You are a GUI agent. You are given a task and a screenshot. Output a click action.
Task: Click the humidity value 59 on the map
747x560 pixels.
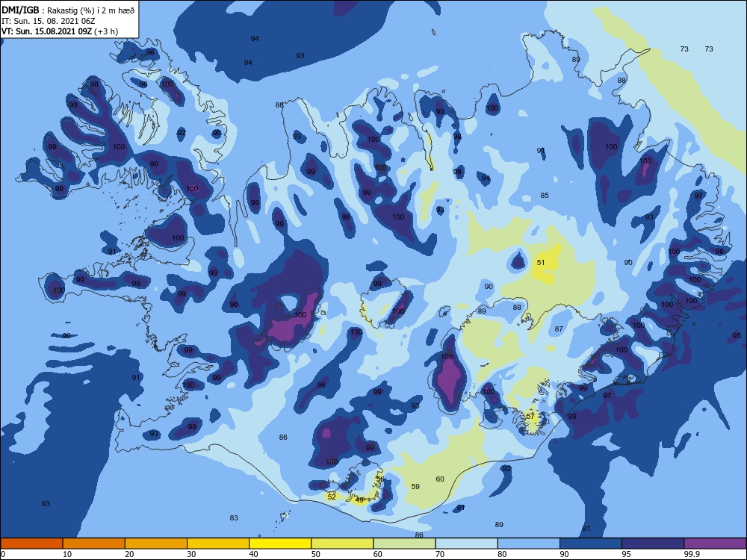415,486
